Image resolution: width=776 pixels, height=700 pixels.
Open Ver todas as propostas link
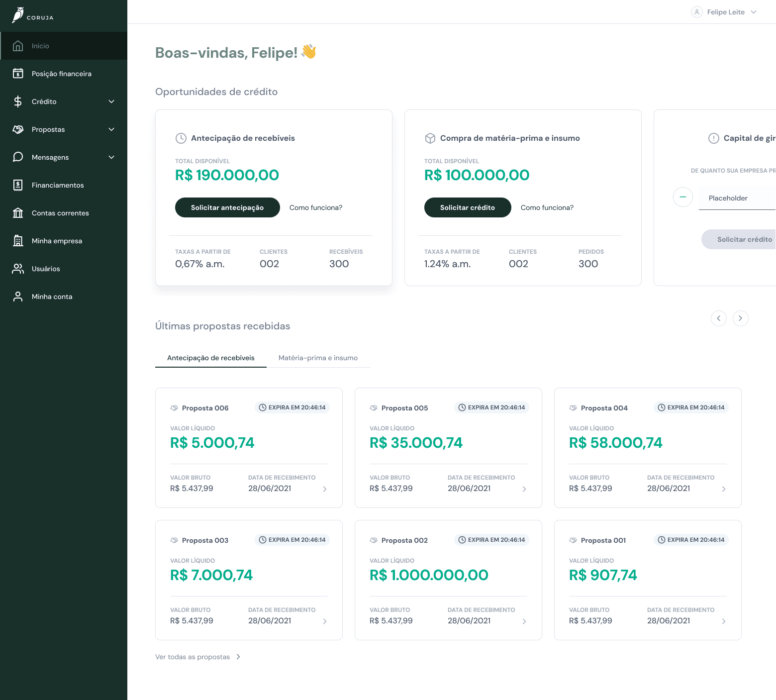[x=198, y=657]
